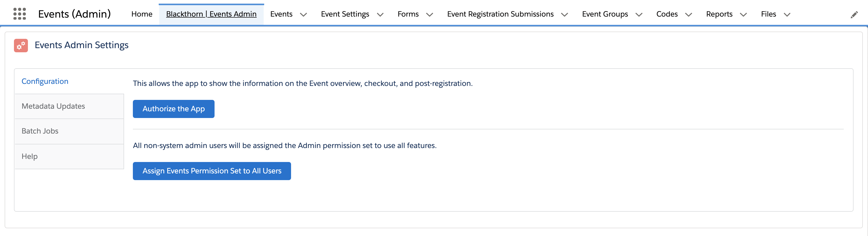The width and height of the screenshot is (868, 236).
Task: Open the Reports dropdown chevron
Action: point(743,14)
